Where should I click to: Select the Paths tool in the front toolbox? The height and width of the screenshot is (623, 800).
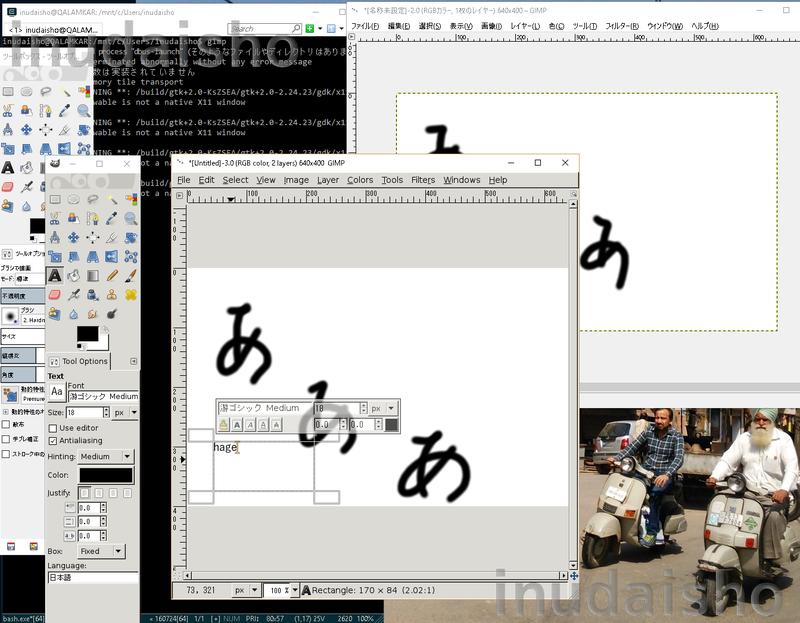tap(93, 218)
